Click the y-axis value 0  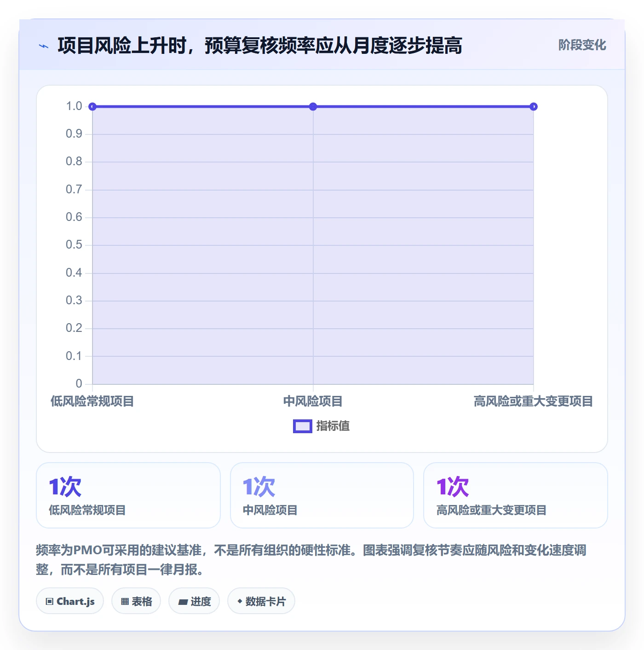click(x=79, y=383)
